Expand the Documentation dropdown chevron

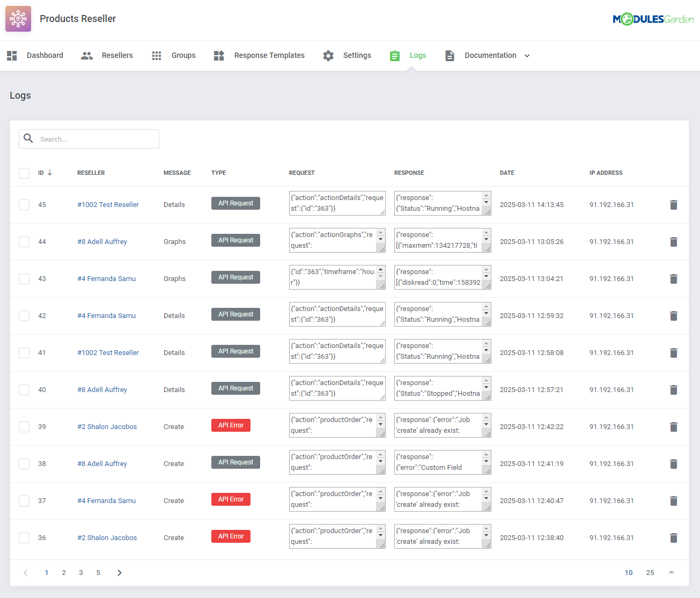(x=527, y=55)
